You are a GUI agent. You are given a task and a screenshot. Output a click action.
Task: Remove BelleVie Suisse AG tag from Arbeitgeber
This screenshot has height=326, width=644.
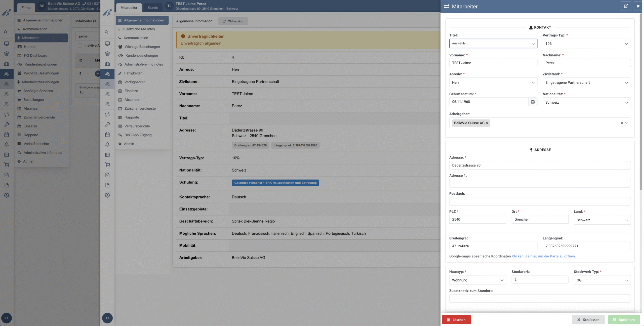487,123
